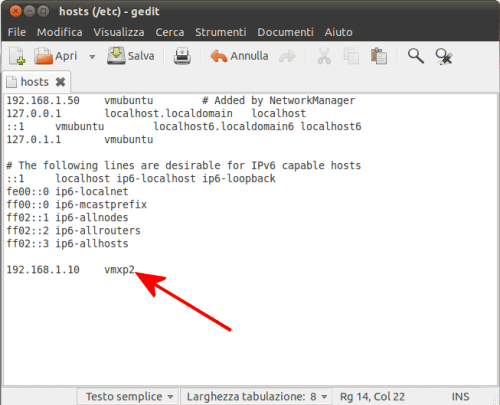Open the Testo semplice language dropdown
Viewport: 500px width, 405px height.
tap(129, 397)
